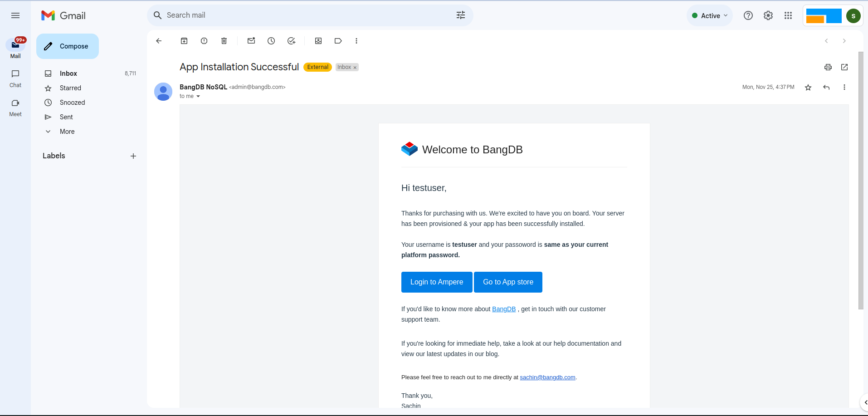Open Support help question icon
Screen dimensions: 868x416
[748, 15]
